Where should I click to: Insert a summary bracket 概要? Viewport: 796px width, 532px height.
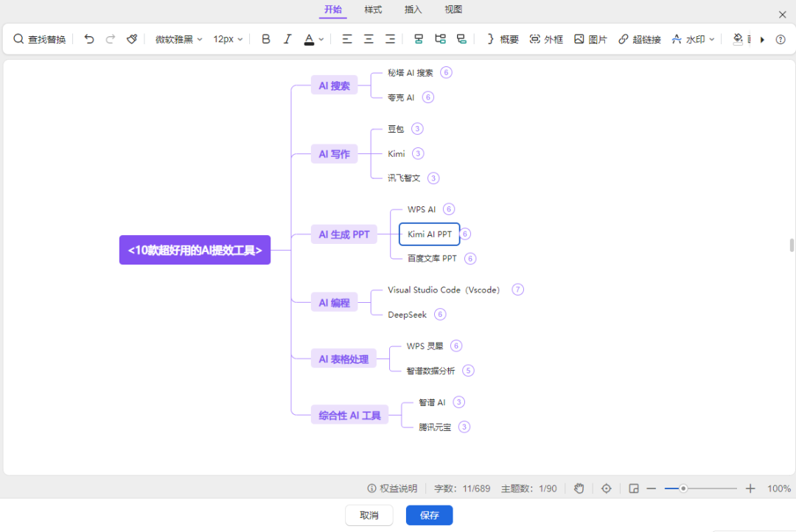[x=502, y=39]
